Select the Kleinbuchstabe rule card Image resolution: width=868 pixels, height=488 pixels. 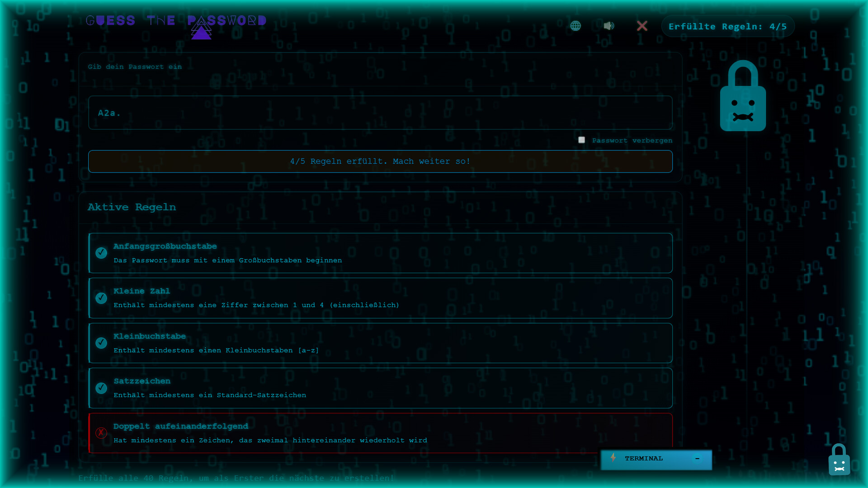point(380,343)
